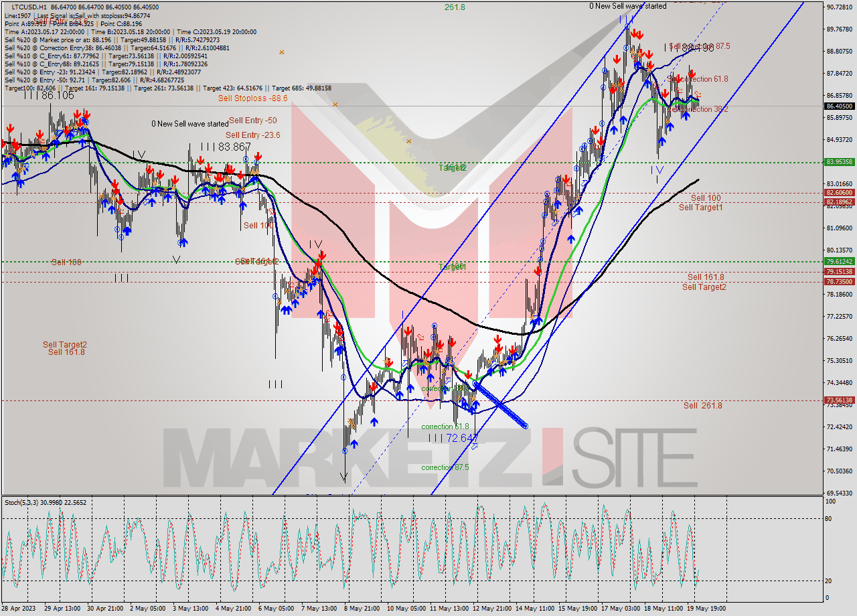The width and height of the screenshot is (857, 616).
Task: Click the 'I I I 86.105' wave label
Action: pos(48,96)
